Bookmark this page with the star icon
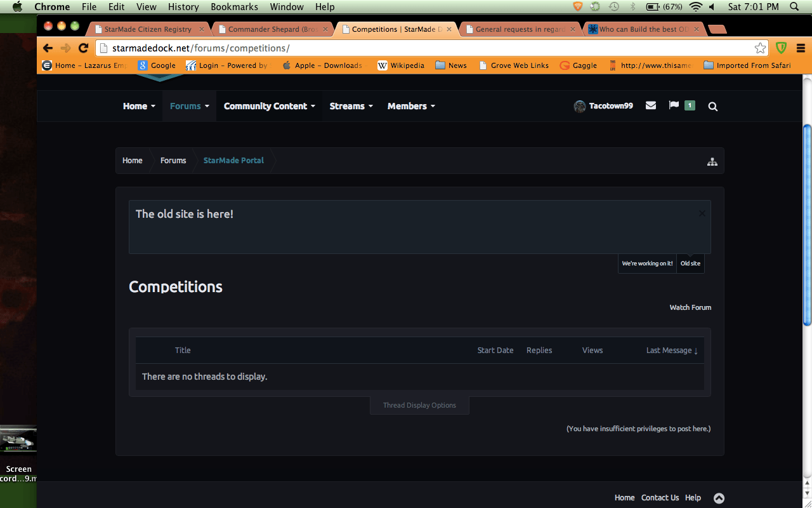This screenshot has height=508, width=812. pos(759,48)
